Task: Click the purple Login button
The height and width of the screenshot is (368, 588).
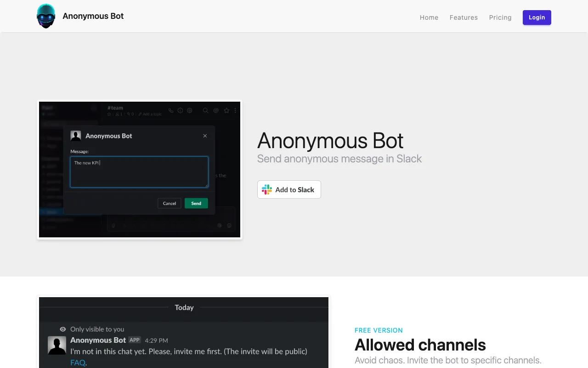Action: pyautogui.click(x=537, y=17)
